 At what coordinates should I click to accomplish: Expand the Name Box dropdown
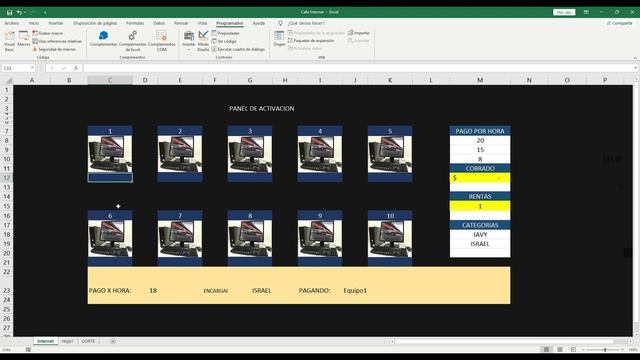click(32, 68)
